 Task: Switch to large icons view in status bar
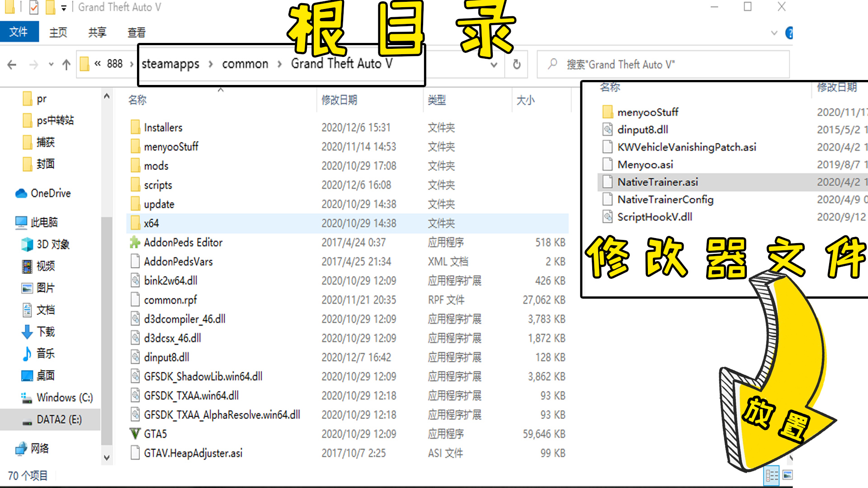pyautogui.click(x=788, y=475)
